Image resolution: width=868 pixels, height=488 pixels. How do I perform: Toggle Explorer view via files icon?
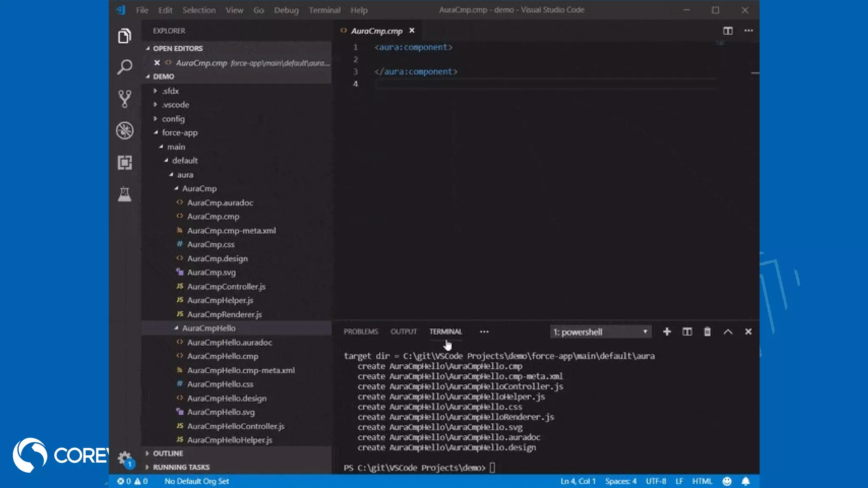tap(125, 36)
